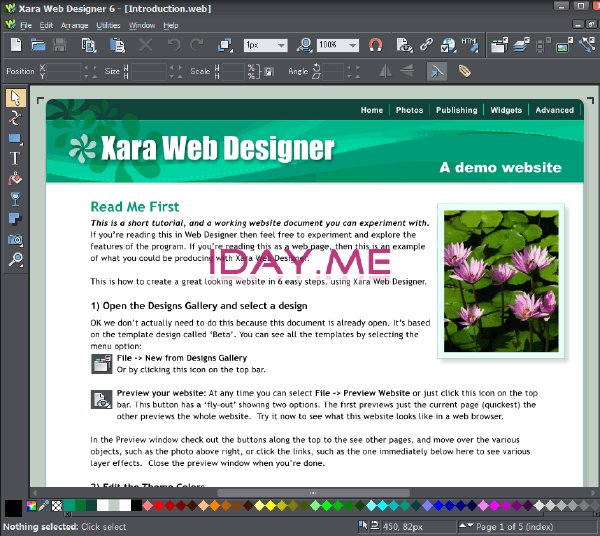Open the Edit menu
This screenshot has width=600, height=536.
pos(46,26)
